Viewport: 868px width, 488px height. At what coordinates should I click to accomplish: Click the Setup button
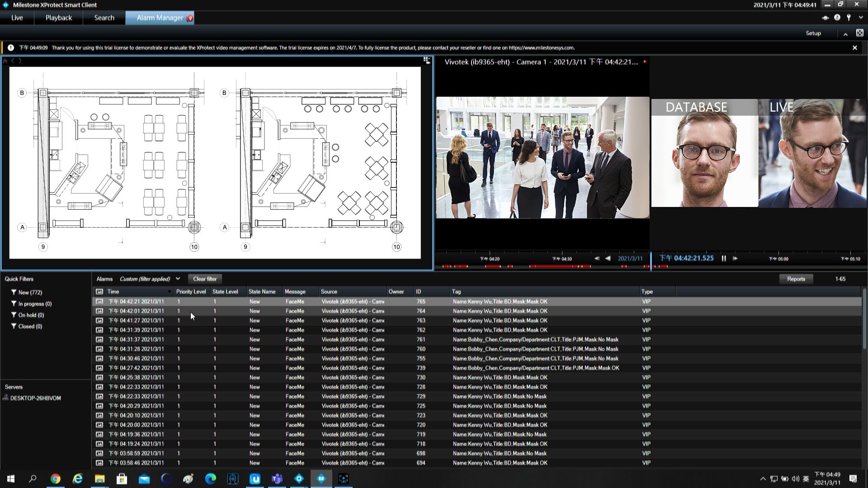pos(813,33)
